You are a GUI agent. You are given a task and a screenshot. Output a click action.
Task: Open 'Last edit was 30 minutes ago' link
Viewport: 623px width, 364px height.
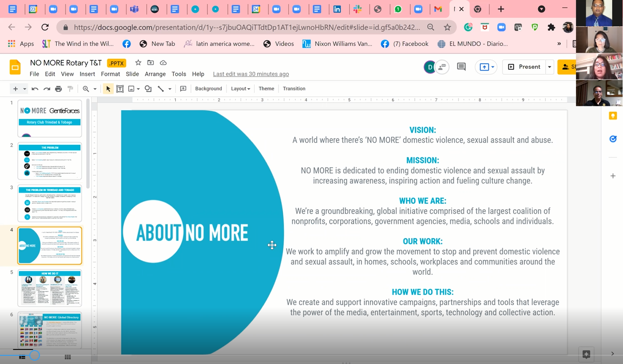click(251, 74)
